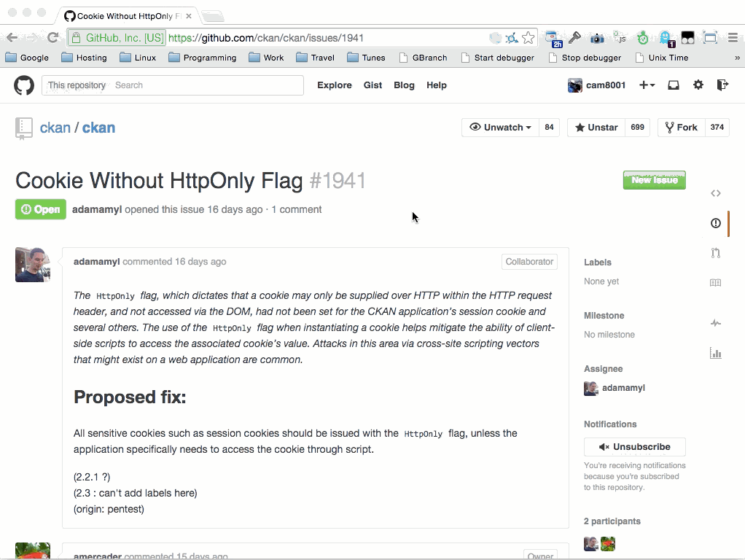
Task: Open the Linux bookmarks folder
Action: click(138, 58)
